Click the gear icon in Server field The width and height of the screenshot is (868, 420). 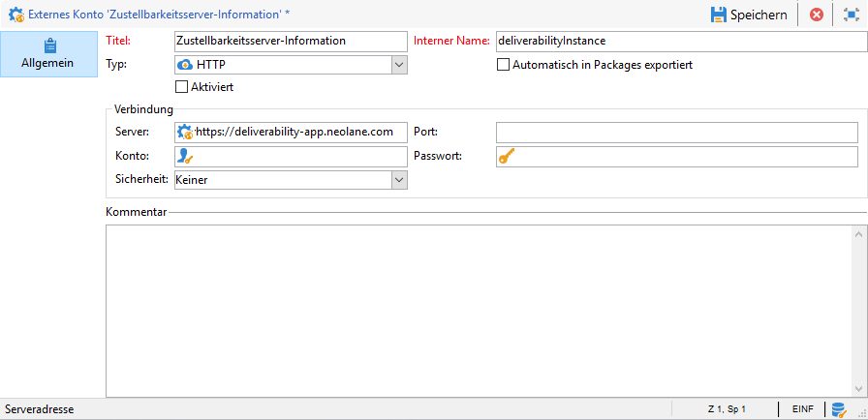(184, 132)
